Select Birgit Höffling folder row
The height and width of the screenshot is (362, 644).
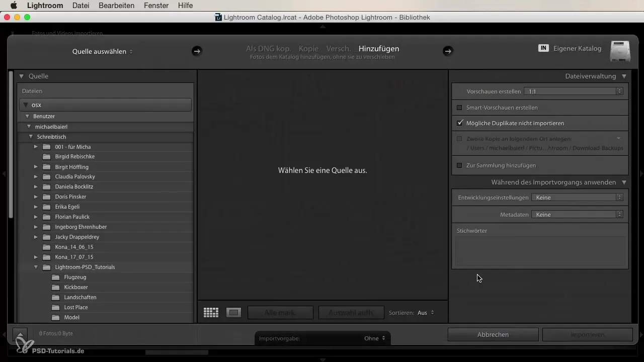(105, 166)
